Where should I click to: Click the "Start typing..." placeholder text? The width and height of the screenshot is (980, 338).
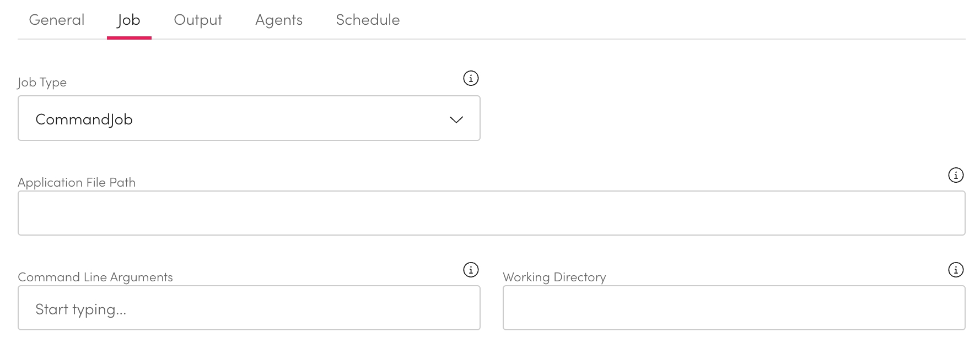coord(81,309)
